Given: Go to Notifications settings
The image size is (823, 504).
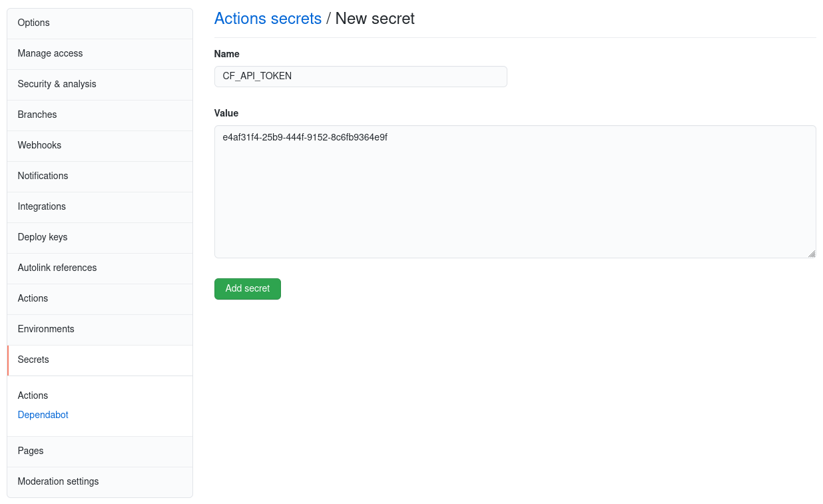Looking at the screenshot, I should 43,176.
